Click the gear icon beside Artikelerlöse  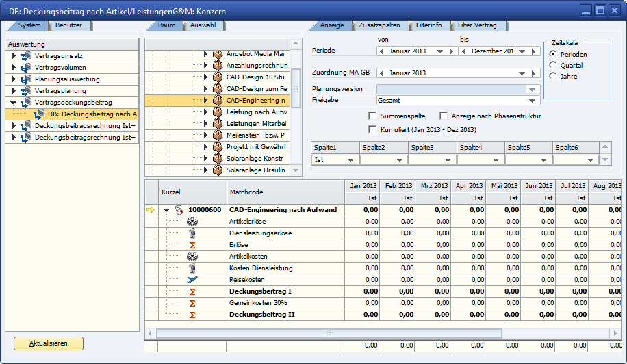coord(192,222)
